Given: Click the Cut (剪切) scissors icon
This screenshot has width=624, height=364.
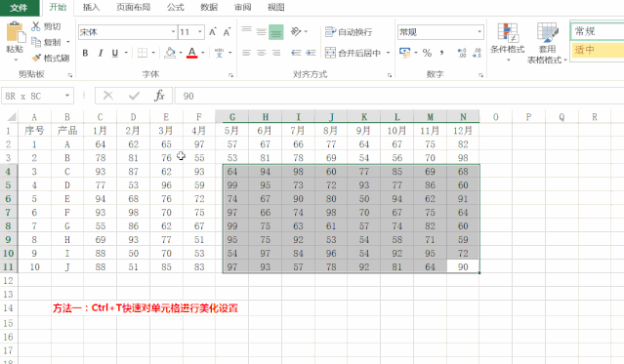Looking at the screenshot, I should [x=36, y=26].
